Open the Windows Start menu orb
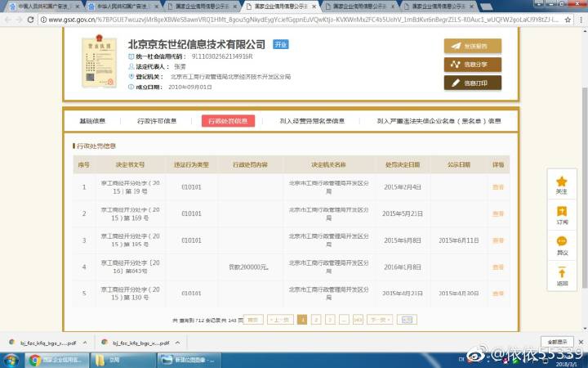Viewport: 588px width, 368px height. pyautogui.click(x=11, y=361)
